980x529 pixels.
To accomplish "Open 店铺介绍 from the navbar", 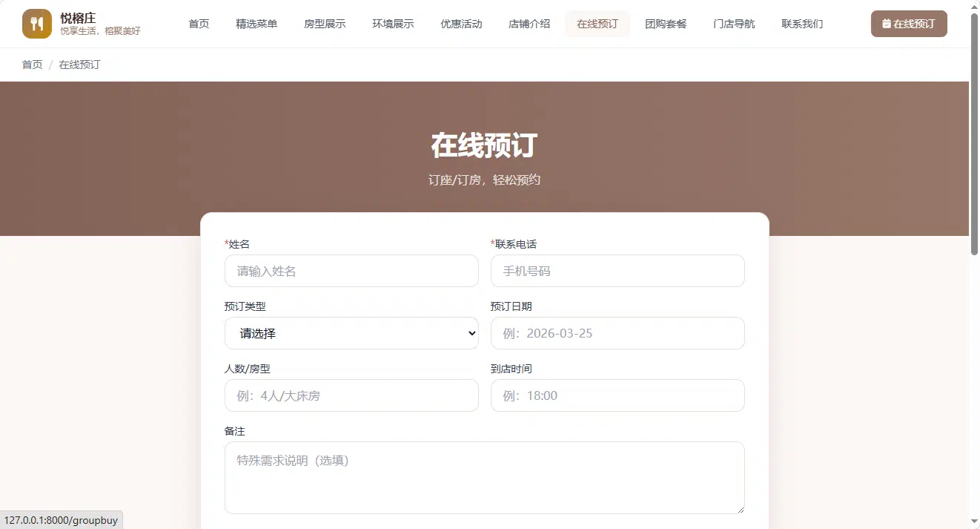I will (529, 24).
